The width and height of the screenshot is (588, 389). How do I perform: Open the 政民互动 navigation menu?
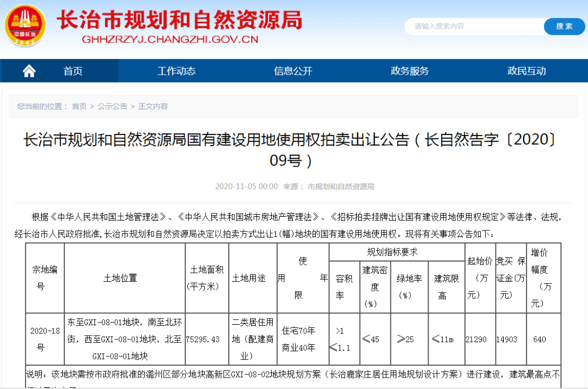526,70
